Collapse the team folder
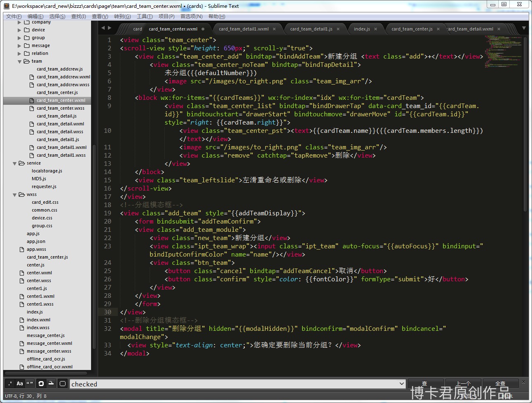Image resolution: width=532 pixels, height=403 pixels. point(19,61)
